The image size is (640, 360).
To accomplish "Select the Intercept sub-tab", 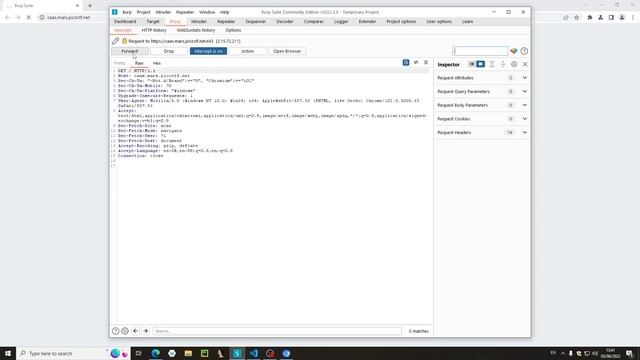I will point(122,30).
